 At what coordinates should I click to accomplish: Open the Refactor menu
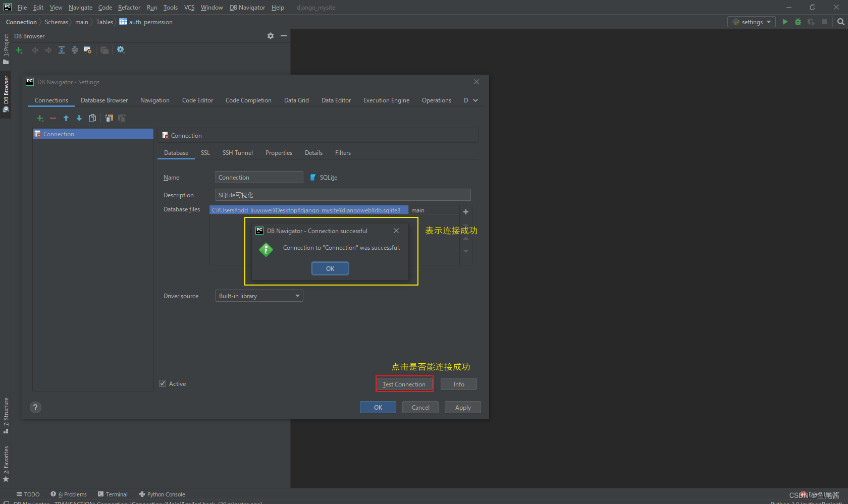click(x=129, y=8)
